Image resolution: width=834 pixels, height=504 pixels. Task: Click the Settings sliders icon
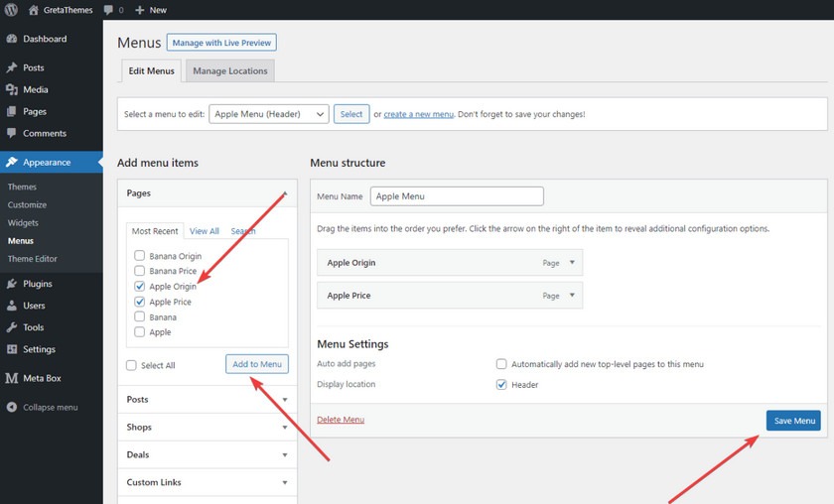pyautogui.click(x=12, y=349)
